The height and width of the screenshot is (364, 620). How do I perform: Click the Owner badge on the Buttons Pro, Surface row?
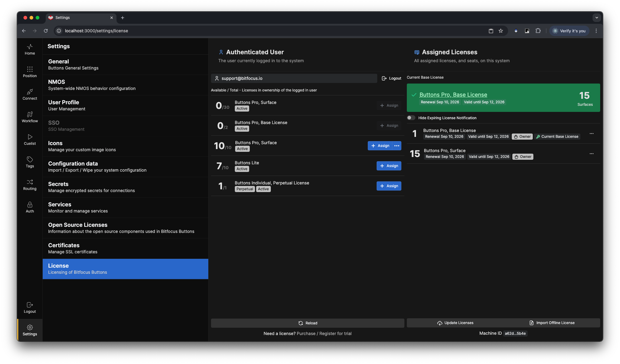pyautogui.click(x=523, y=157)
